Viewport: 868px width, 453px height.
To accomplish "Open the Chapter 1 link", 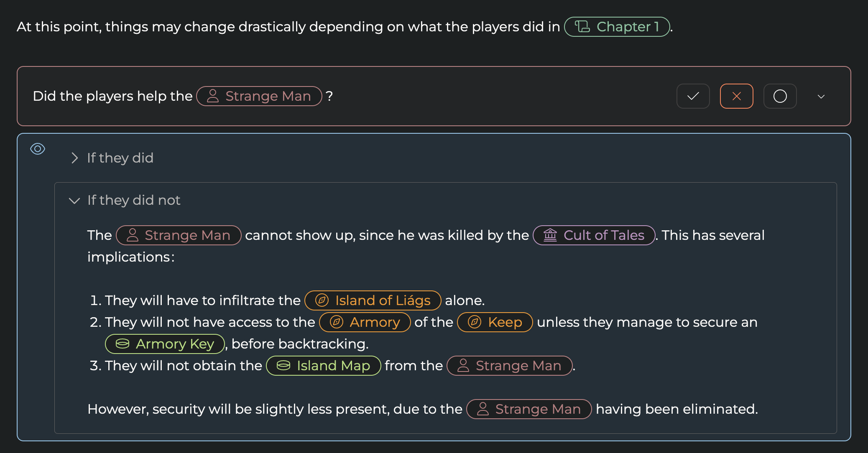I will (627, 27).
